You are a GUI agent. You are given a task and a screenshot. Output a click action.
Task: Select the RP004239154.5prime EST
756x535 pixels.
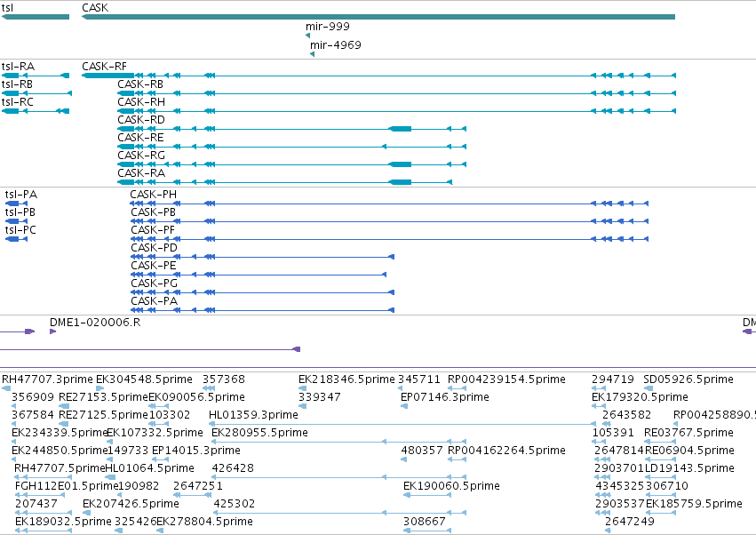tap(457, 388)
